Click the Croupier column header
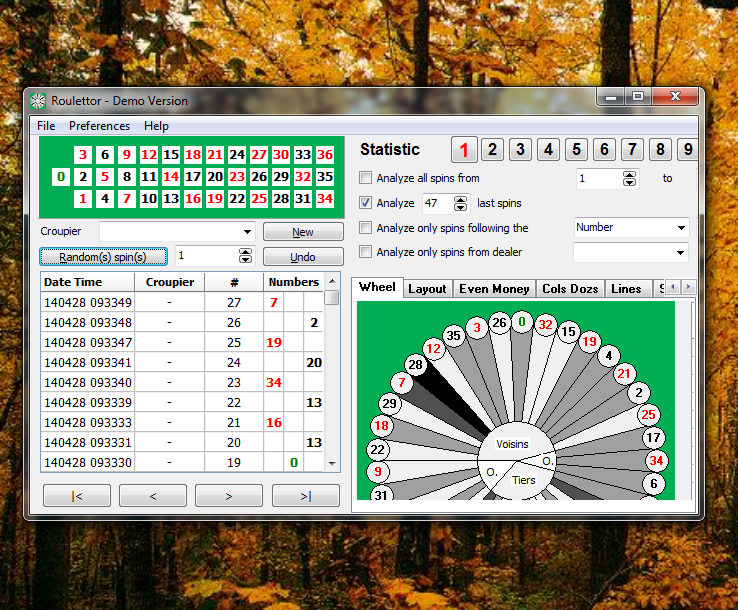 (x=170, y=282)
